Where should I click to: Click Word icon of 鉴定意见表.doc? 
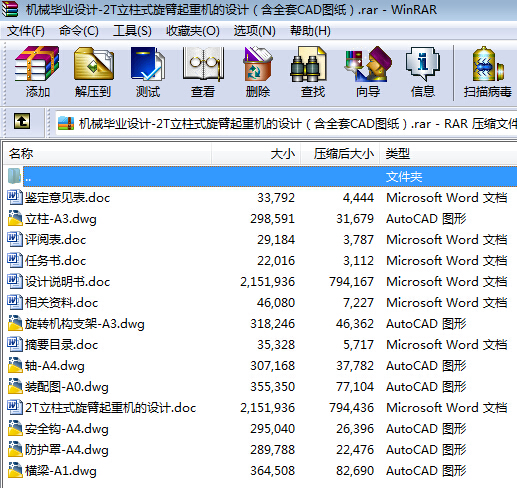[15, 197]
